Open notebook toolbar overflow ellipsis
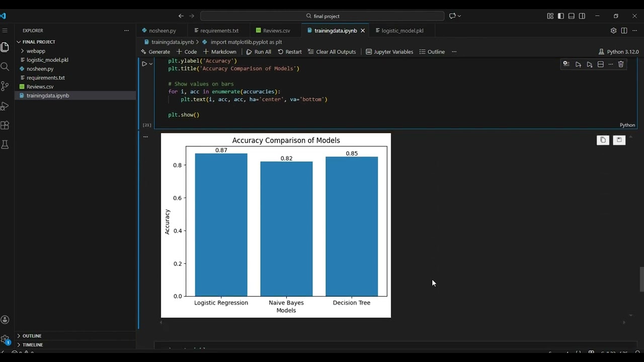This screenshot has height=362, width=644. coord(454,52)
